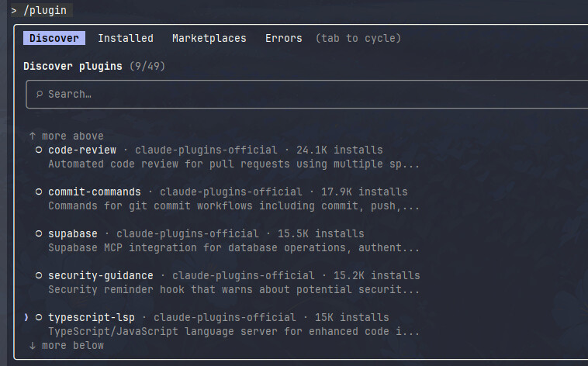Click the '17.9K installs' count
This screenshot has width=588, height=366.
[364, 192]
